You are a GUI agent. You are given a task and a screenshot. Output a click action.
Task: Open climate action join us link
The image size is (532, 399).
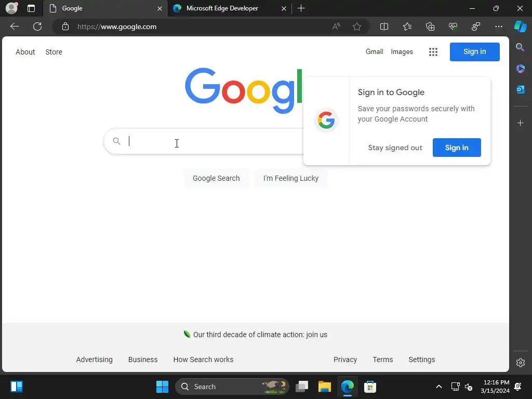tap(260, 335)
